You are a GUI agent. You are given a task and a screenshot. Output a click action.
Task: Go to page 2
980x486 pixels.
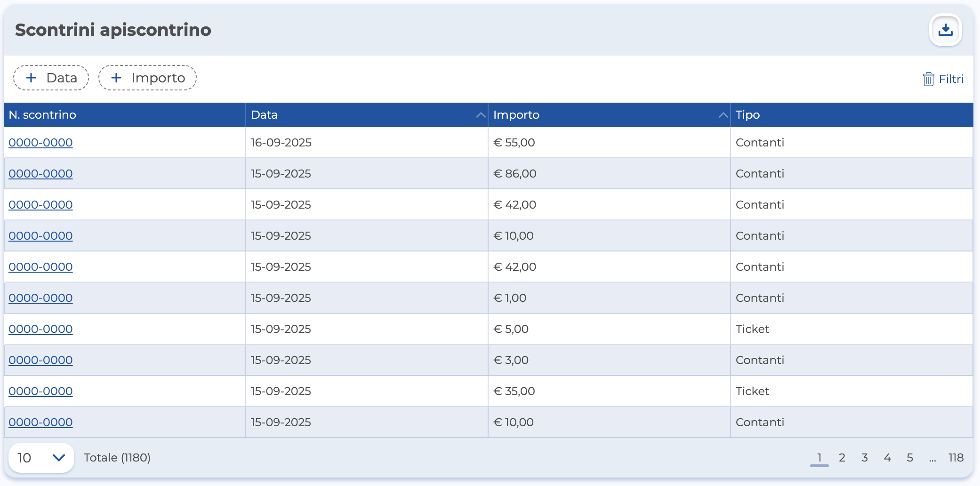click(x=842, y=457)
